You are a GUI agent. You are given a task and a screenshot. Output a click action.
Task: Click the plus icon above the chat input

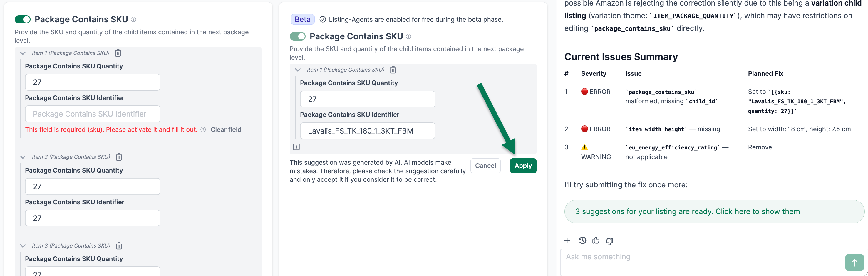(567, 240)
